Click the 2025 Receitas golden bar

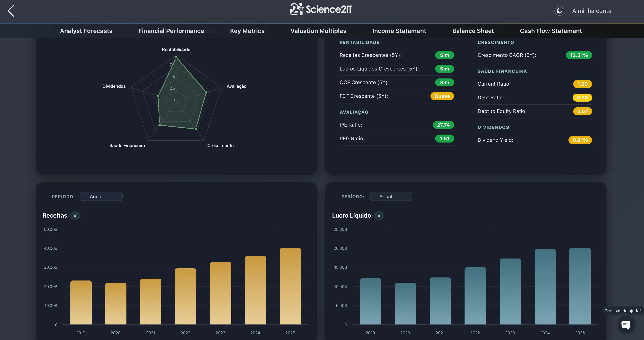click(290, 286)
